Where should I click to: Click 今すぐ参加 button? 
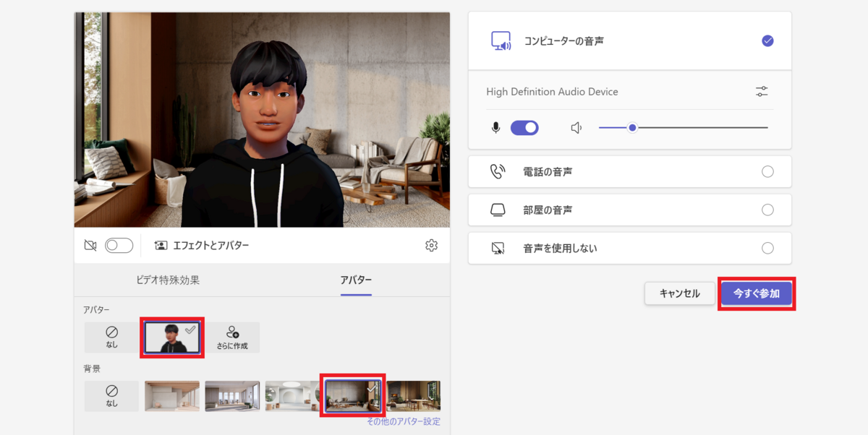(757, 294)
